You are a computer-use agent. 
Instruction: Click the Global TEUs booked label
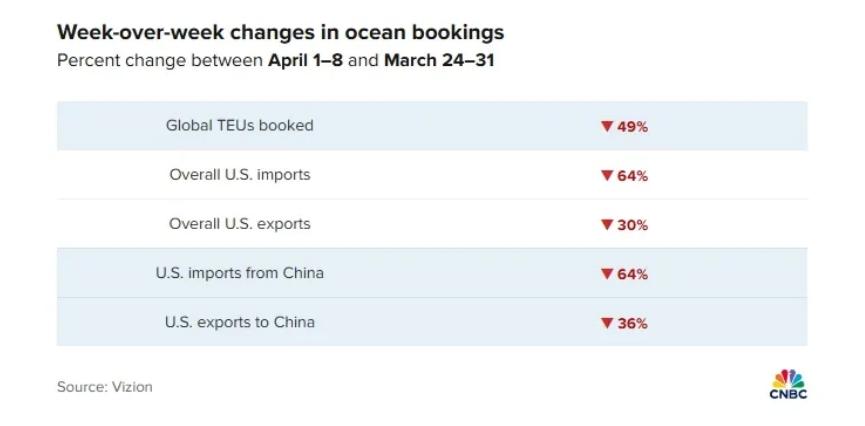coord(239,125)
